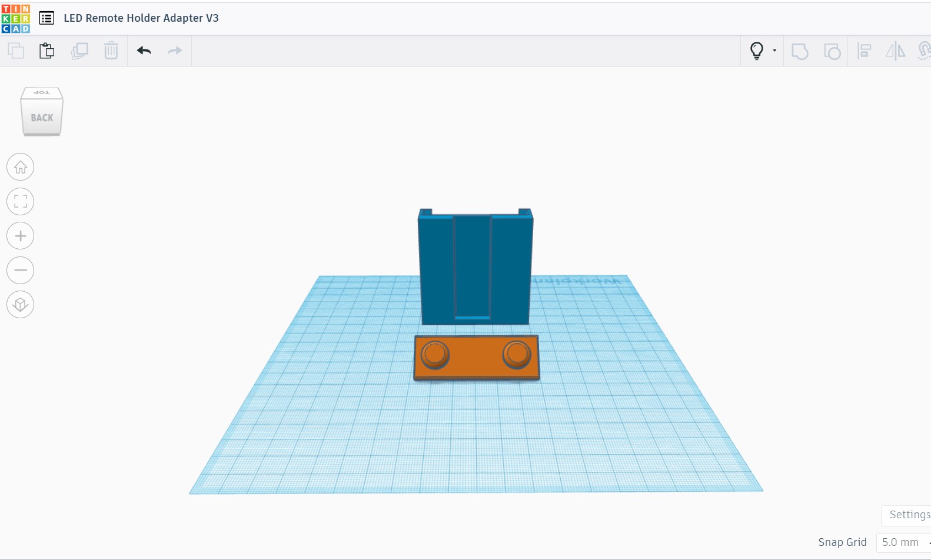931x560 pixels.
Task: Zoom in with plus button
Action: (21, 236)
